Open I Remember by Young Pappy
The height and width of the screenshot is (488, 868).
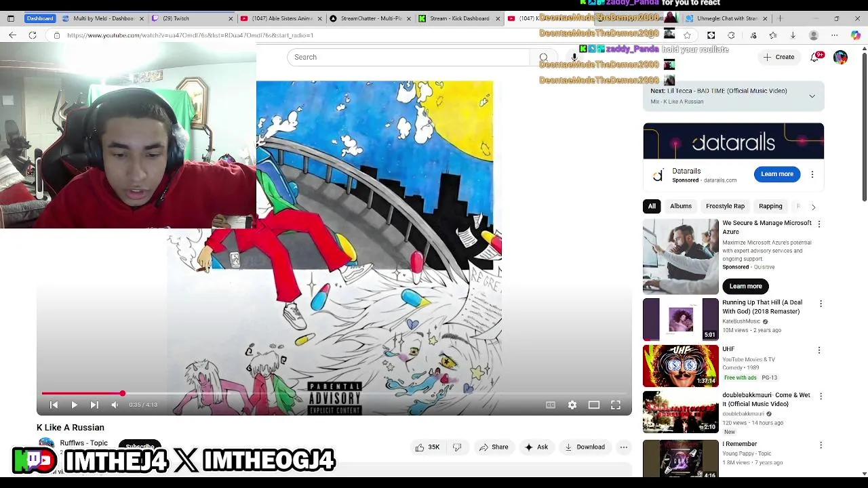pyautogui.click(x=681, y=459)
